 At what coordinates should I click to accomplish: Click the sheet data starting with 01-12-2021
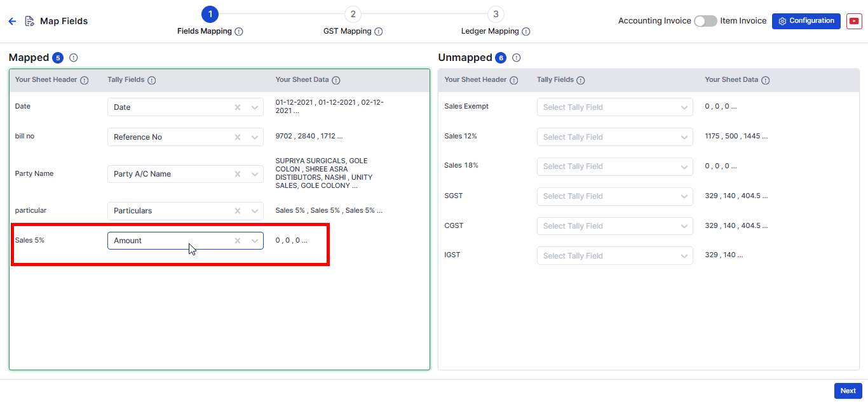click(329, 106)
